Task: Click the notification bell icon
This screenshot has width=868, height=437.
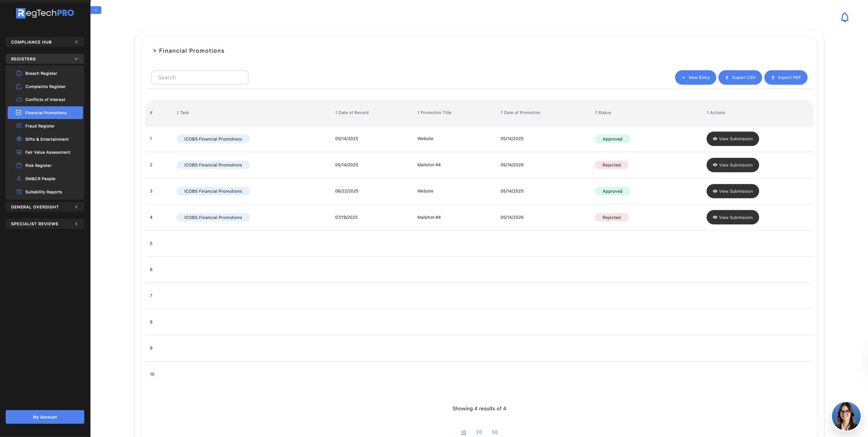Action: tap(844, 17)
